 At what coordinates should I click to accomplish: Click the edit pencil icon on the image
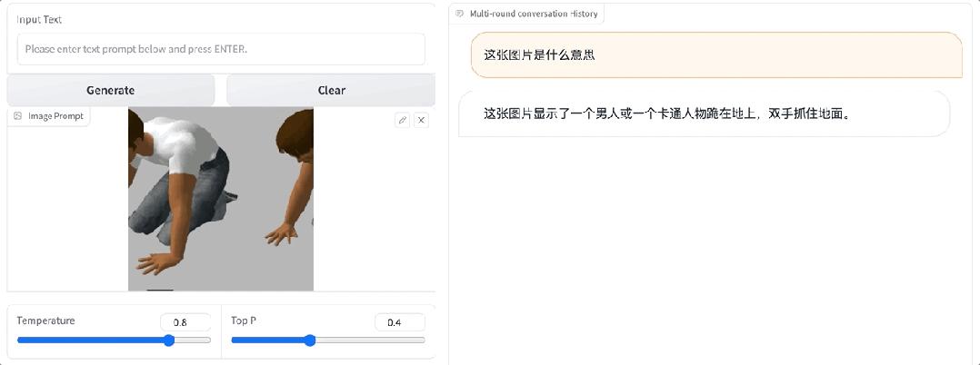point(403,121)
